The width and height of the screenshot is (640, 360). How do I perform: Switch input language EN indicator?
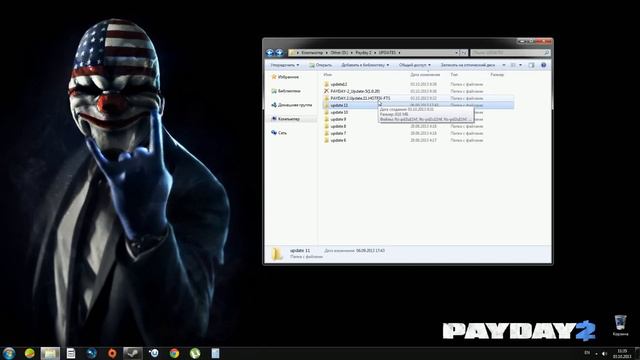tap(587, 353)
